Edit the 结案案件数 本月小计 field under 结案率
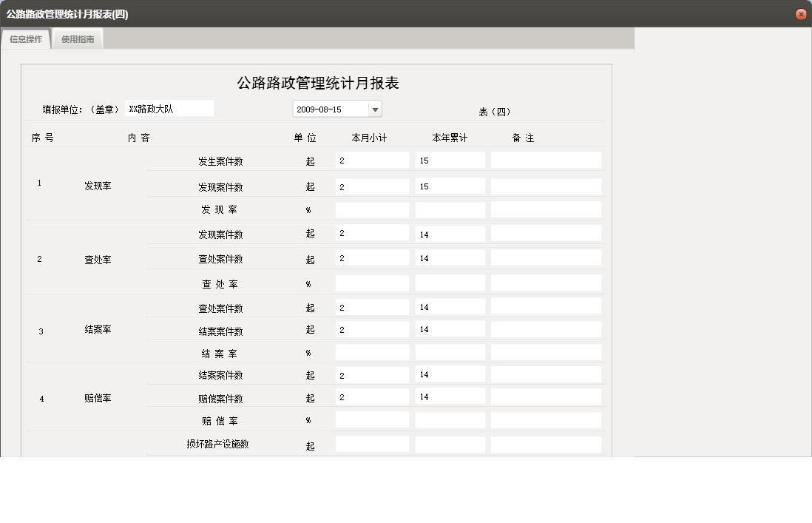Screen dimensions: 812x523 (x=371, y=328)
